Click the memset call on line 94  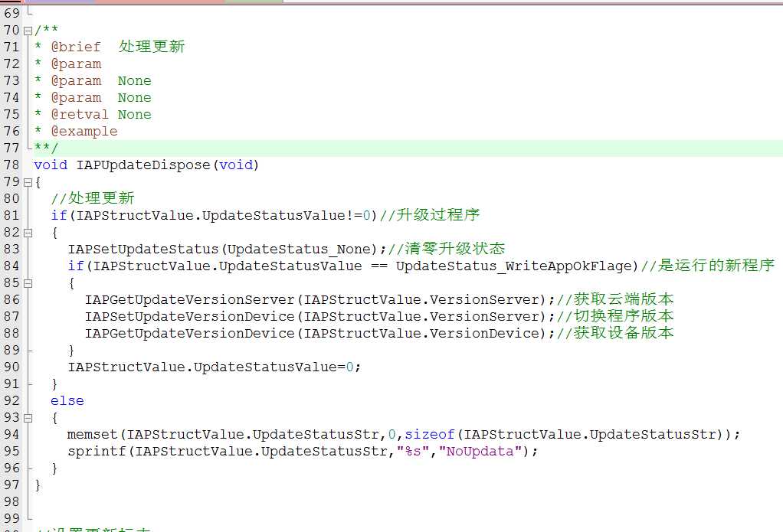(93, 435)
